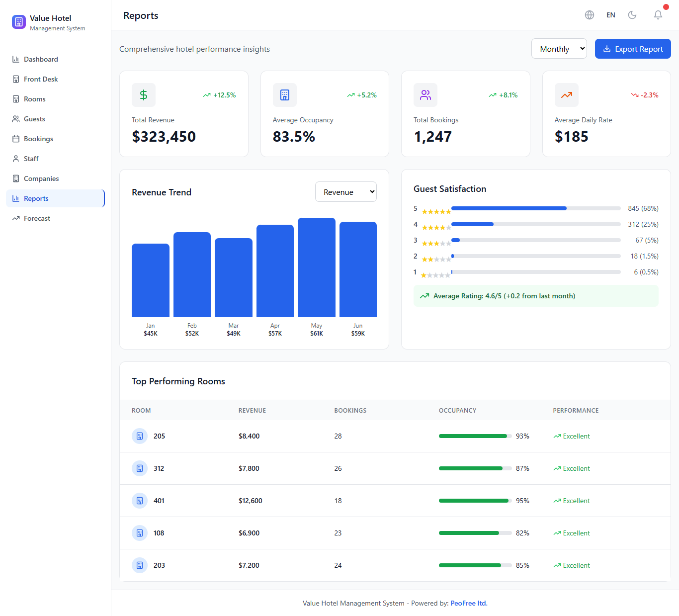Open the notifications bell
679x616 pixels.
click(x=658, y=15)
